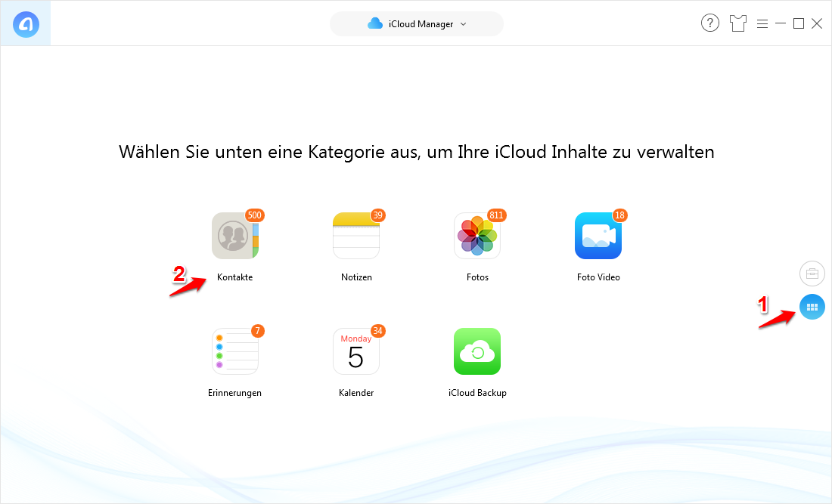The image size is (832, 504).
Task: Click the 7 badge on Erinnerungen
Action: click(257, 331)
